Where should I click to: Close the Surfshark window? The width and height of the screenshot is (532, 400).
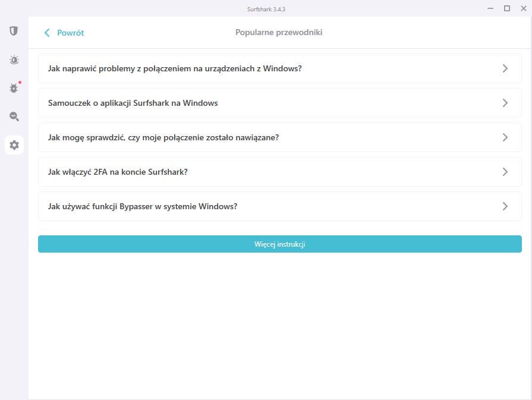tap(524, 8)
